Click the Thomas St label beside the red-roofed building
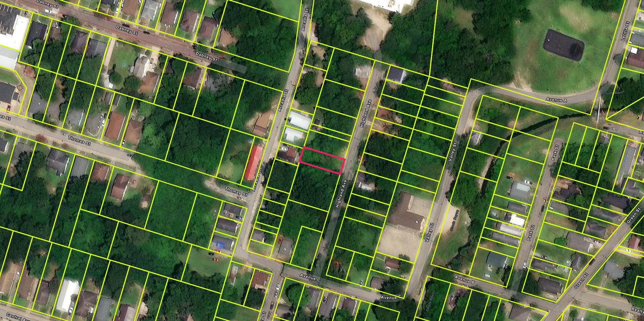 pos(236,192)
